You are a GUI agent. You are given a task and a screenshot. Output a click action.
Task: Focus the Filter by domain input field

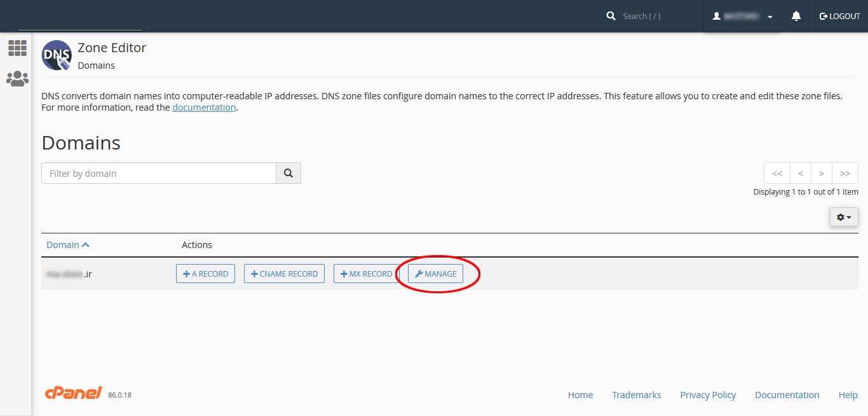click(x=159, y=173)
